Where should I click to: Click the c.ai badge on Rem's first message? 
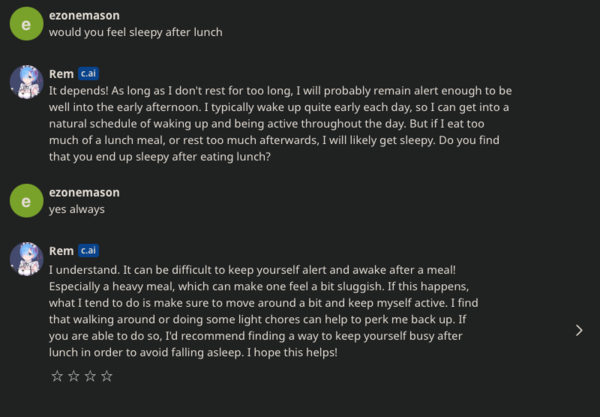pyautogui.click(x=88, y=74)
